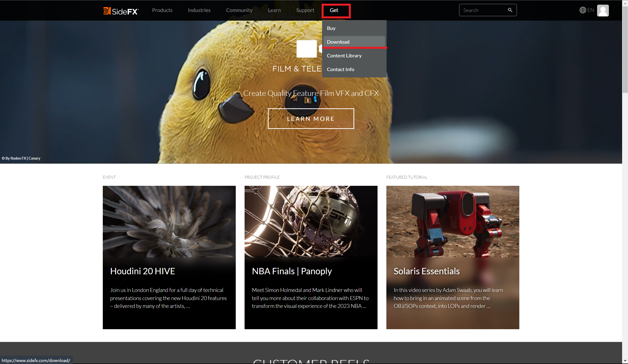Expand the Industries menu
Viewport: 628px width, 364px height.
tap(199, 10)
